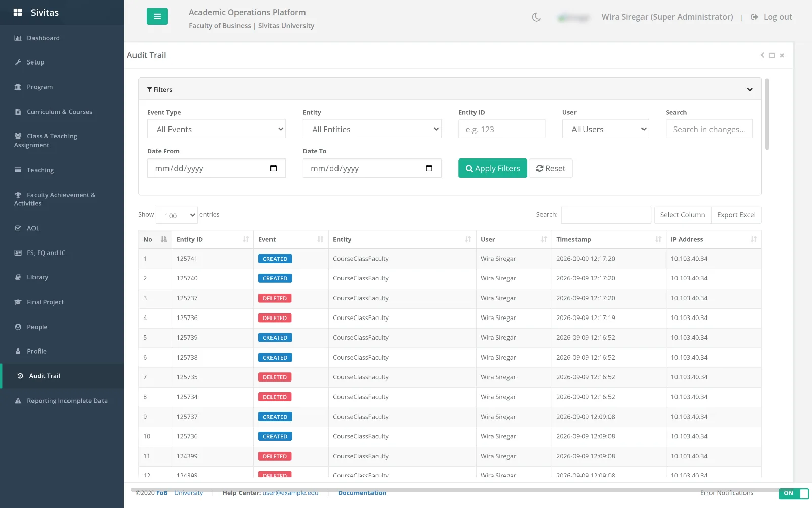
Task: Click the Setup wrench icon
Action: pos(18,62)
